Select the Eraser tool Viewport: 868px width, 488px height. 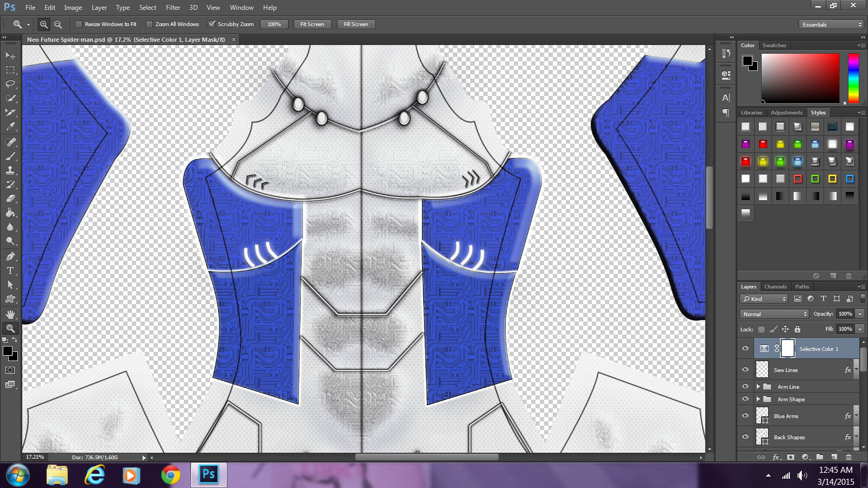click(10, 198)
